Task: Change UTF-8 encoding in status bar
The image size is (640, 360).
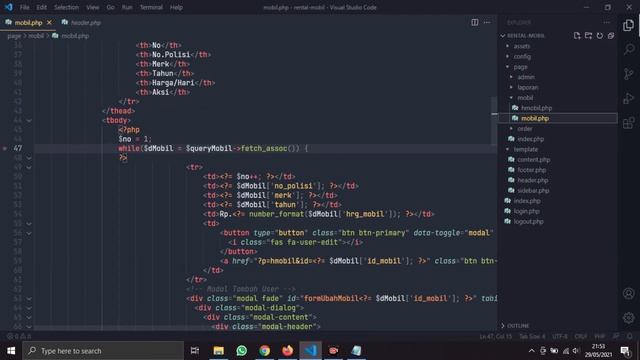Action: (x=560, y=336)
